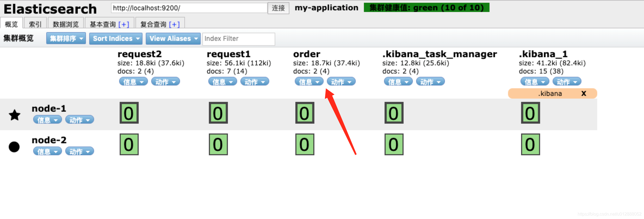Click the master node star icon for node-1

(x=15, y=115)
